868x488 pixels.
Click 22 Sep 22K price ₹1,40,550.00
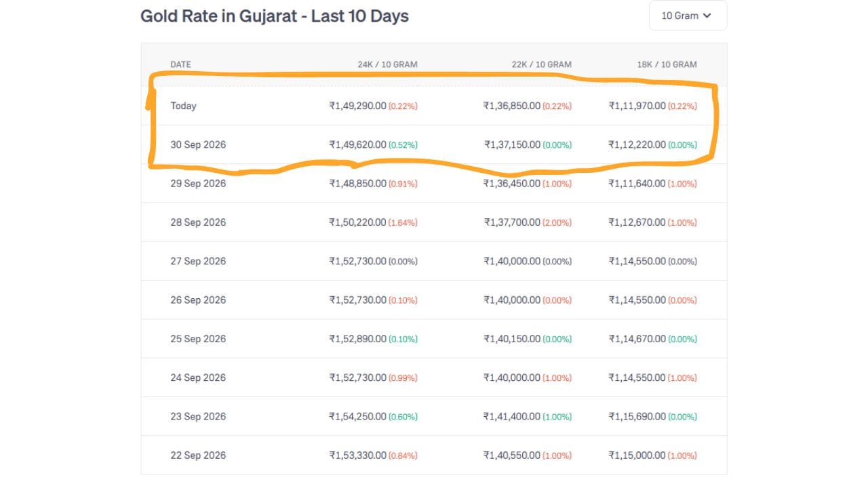coord(512,455)
